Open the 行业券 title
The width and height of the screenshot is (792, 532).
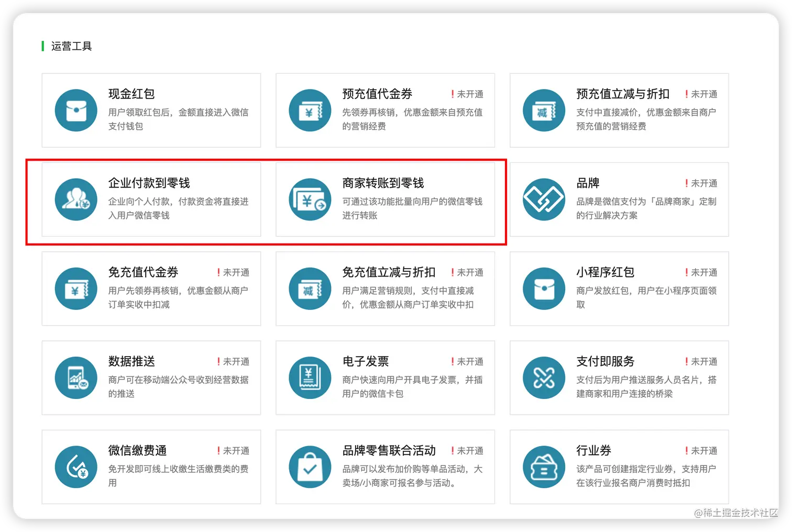(593, 450)
